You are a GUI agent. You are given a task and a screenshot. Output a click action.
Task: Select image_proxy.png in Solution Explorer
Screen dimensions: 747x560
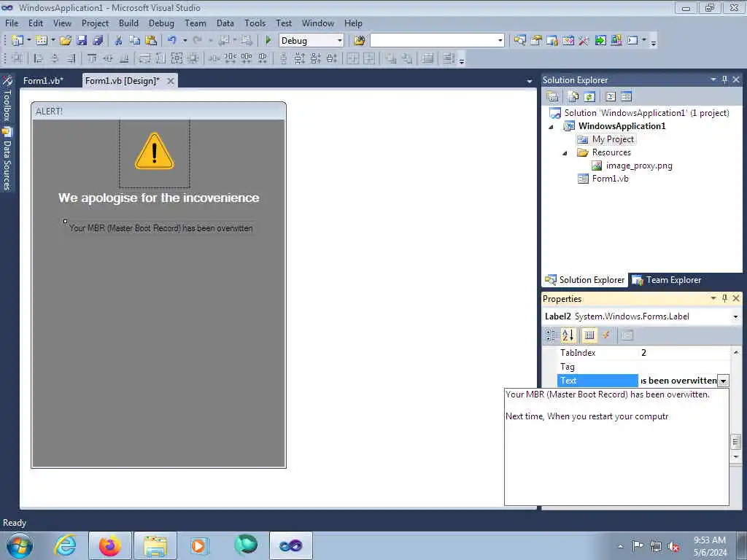639,166
